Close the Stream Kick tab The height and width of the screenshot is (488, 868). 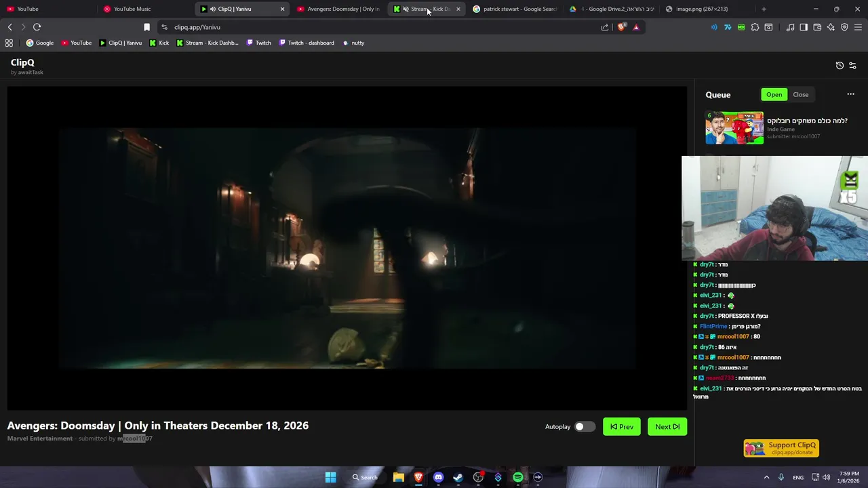[458, 9]
